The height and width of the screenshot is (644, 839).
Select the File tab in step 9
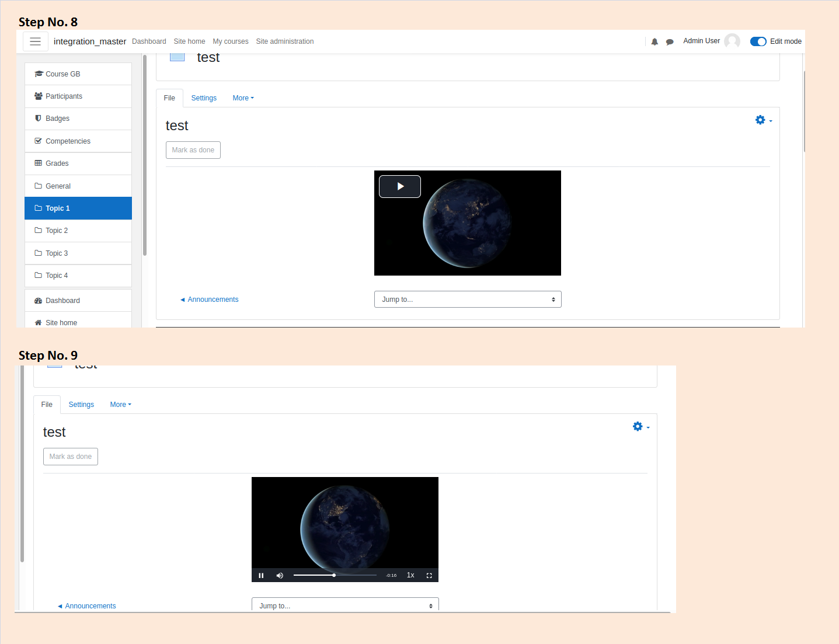point(47,405)
